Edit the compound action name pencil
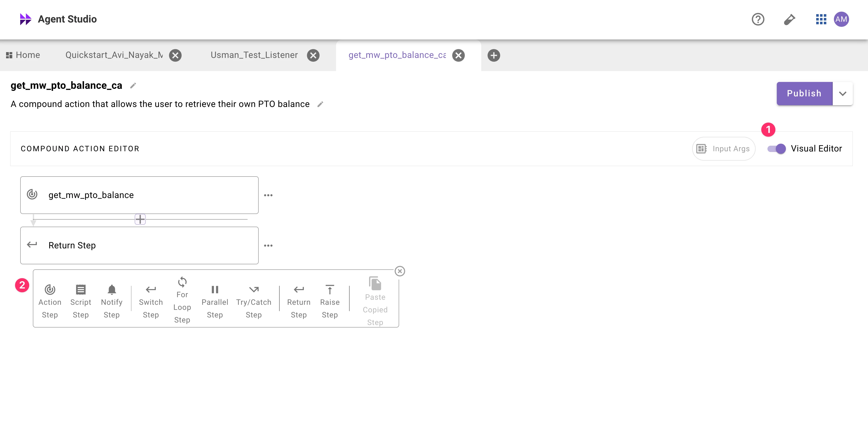This screenshot has height=432, width=868. 133,86
